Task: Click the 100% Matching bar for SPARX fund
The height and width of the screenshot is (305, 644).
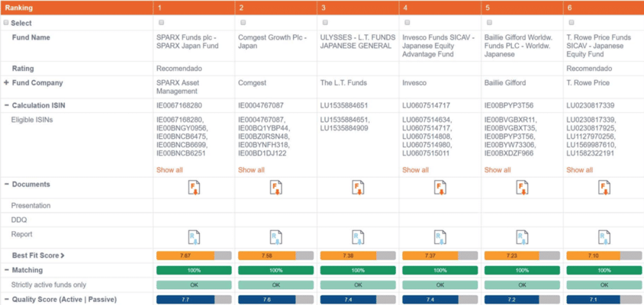Action: click(x=194, y=271)
